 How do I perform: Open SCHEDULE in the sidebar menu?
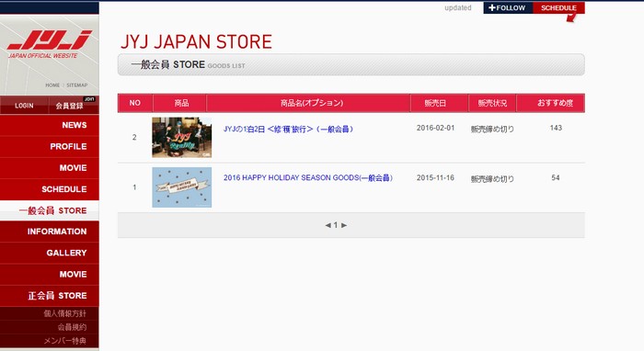click(50, 189)
